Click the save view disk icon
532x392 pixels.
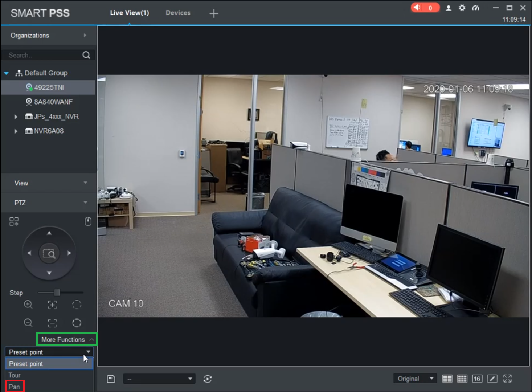pos(111,379)
